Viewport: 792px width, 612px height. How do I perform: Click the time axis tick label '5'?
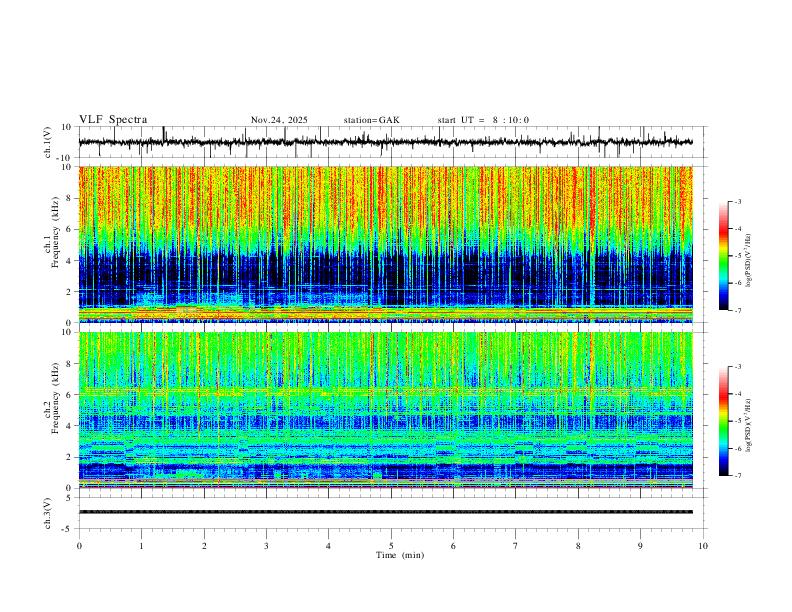pyautogui.click(x=391, y=546)
